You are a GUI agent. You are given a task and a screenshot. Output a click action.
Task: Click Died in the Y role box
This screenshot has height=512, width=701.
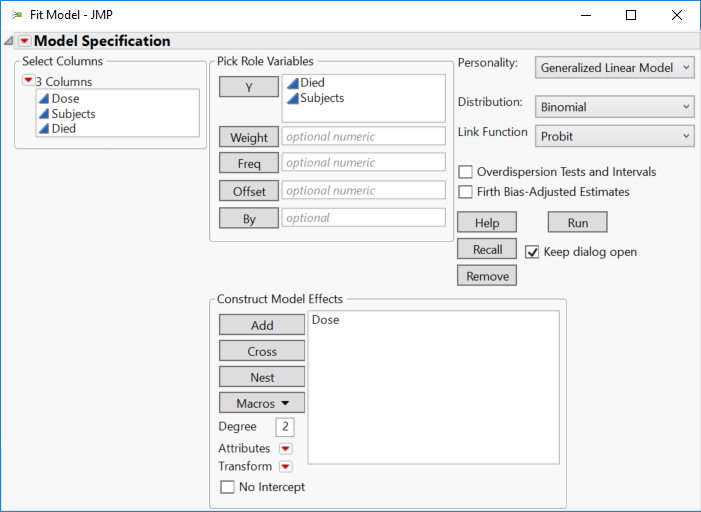point(312,83)
